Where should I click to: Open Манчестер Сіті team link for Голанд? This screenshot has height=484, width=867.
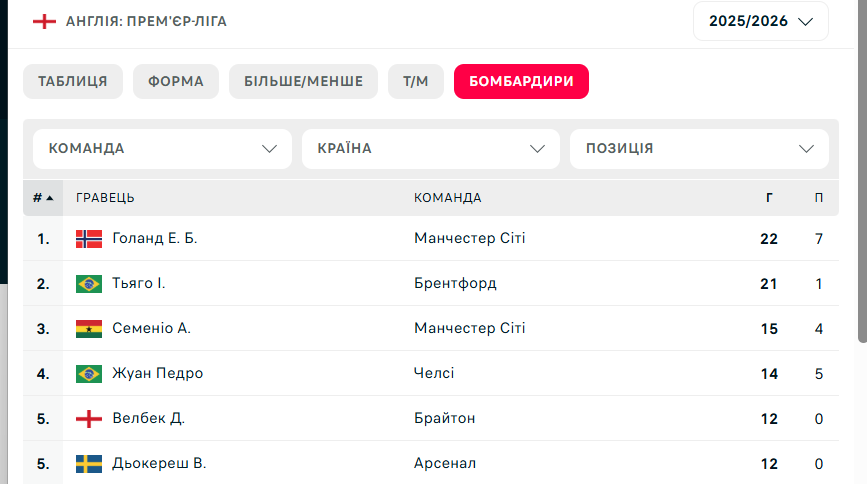469,238
